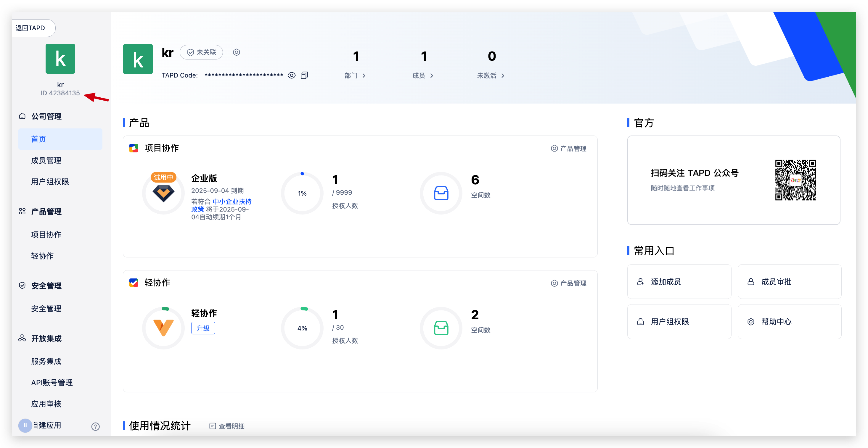Viewport: 868px width, 448px height.
Task: Expand the 部门 count chevron
Action: point(364,76)
